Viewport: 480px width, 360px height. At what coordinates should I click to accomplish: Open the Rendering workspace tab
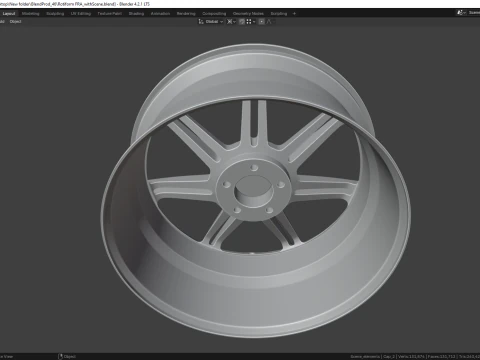point(186,14)
